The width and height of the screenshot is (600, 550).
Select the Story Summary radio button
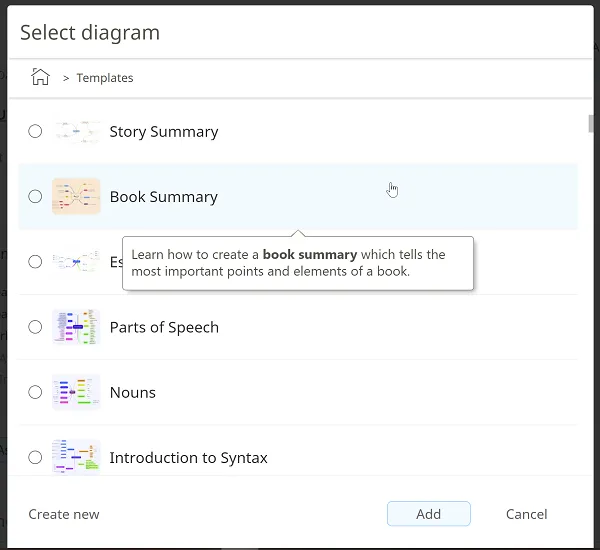(35, 131)
